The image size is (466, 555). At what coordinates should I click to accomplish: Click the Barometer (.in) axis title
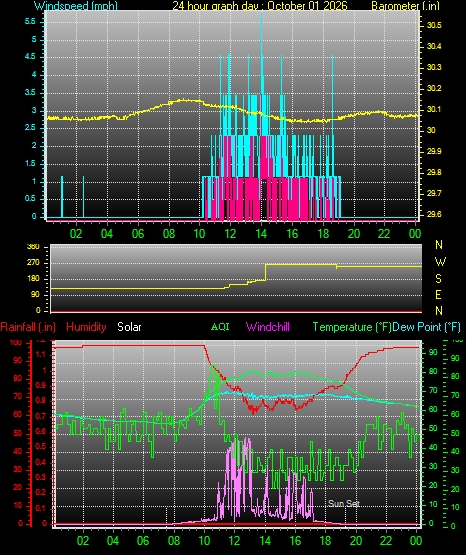point(405,5)
